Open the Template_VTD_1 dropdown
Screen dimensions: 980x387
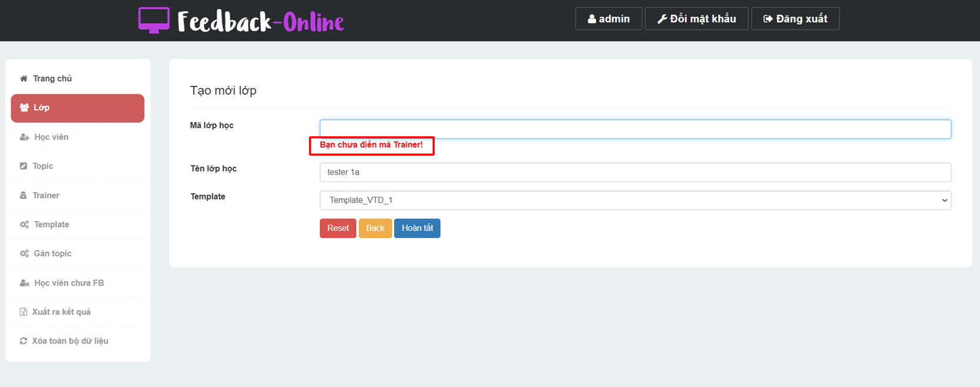(x=635, y=200)
